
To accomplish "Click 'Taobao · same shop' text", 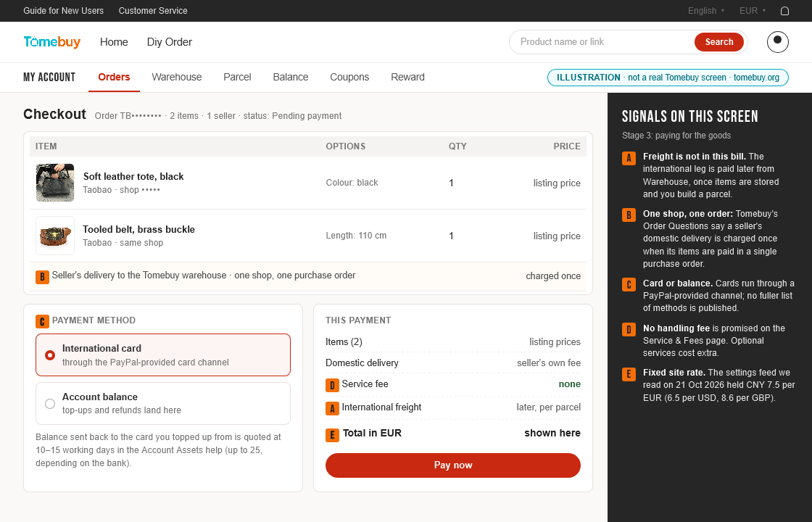I will pyautogui.click(x=123, y=243).
